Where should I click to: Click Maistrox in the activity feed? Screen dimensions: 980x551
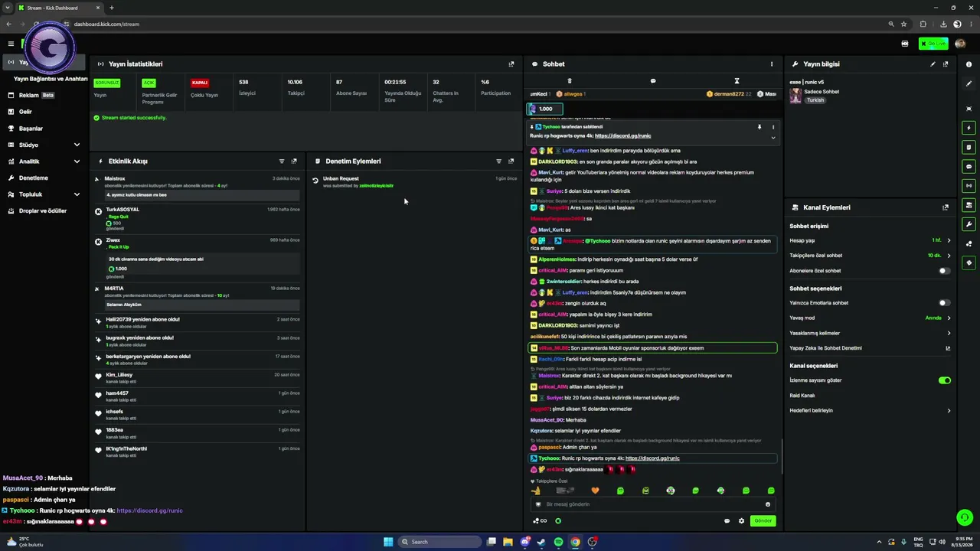tap(115, 179)
